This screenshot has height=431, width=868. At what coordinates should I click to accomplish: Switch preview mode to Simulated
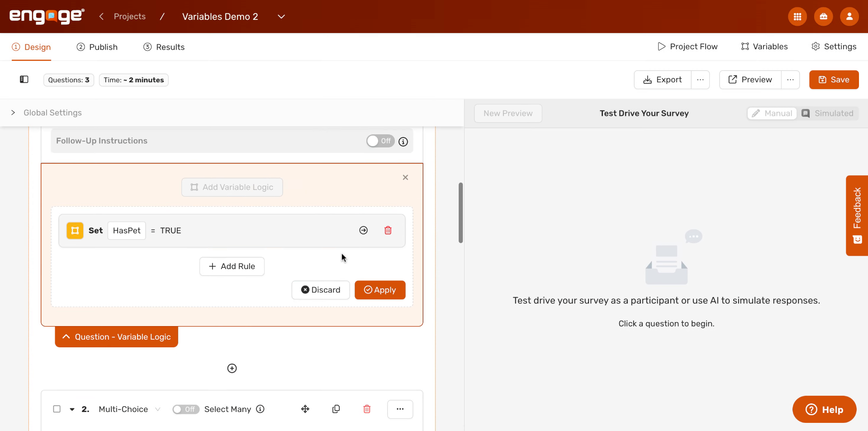(828, 114)
